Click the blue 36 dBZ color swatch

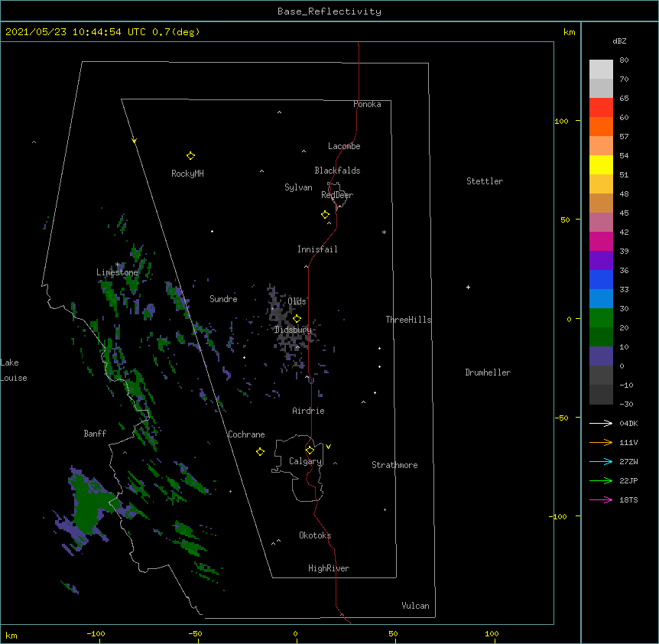tap(601, 279)
